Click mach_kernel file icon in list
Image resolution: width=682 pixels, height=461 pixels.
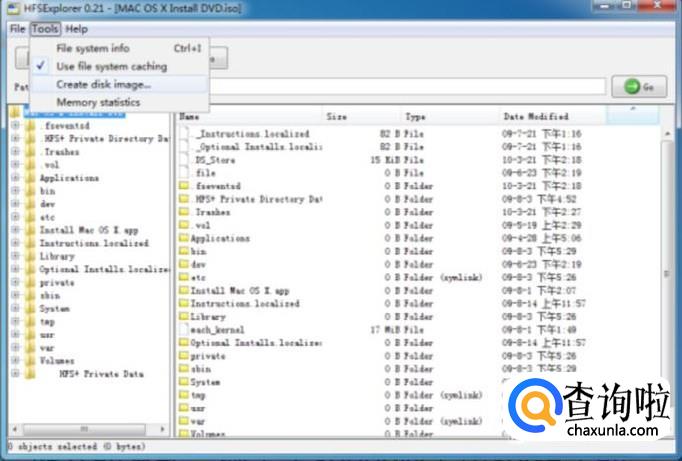coord(184,329)
